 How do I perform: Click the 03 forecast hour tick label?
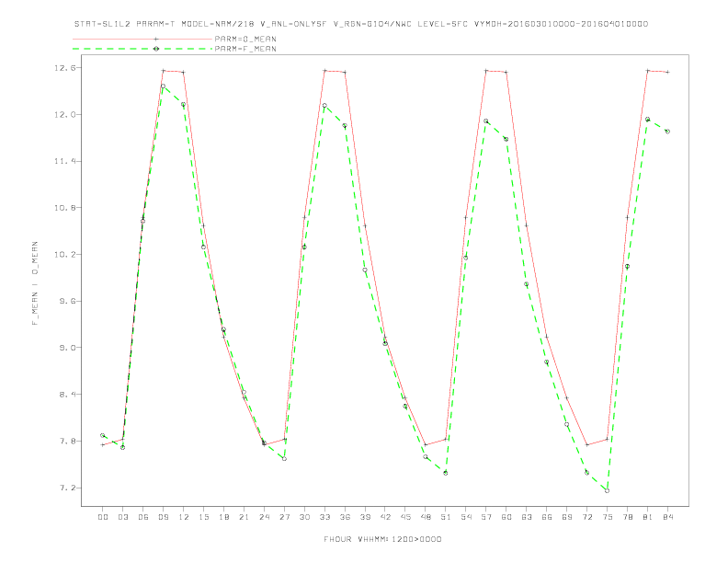pos(122,517)
